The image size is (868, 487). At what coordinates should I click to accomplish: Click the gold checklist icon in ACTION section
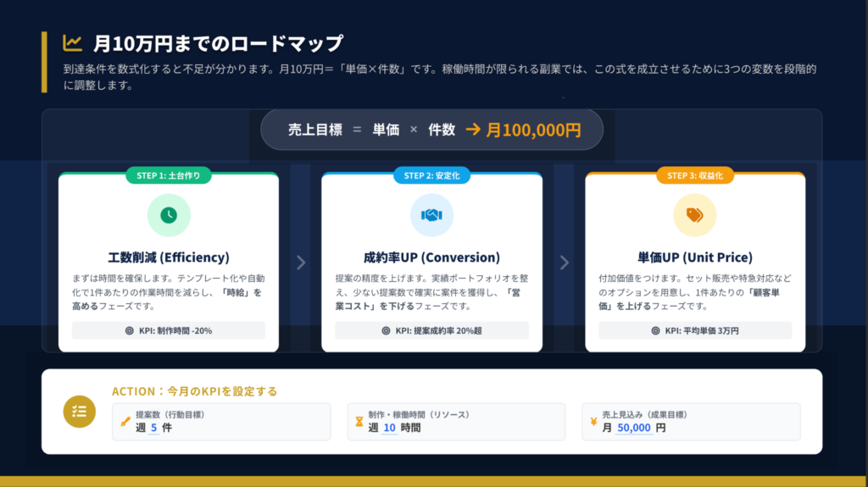coord(80,411)
